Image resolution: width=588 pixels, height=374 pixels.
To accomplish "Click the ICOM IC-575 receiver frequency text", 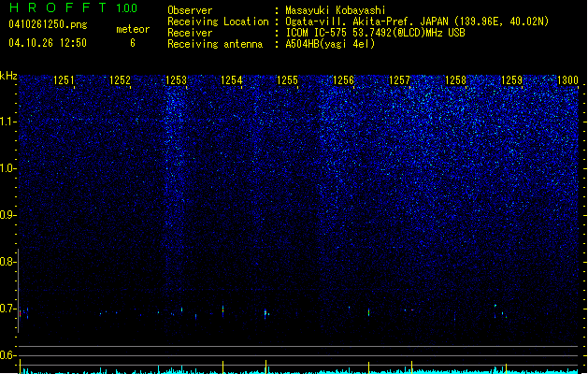I will pos(376,33).
